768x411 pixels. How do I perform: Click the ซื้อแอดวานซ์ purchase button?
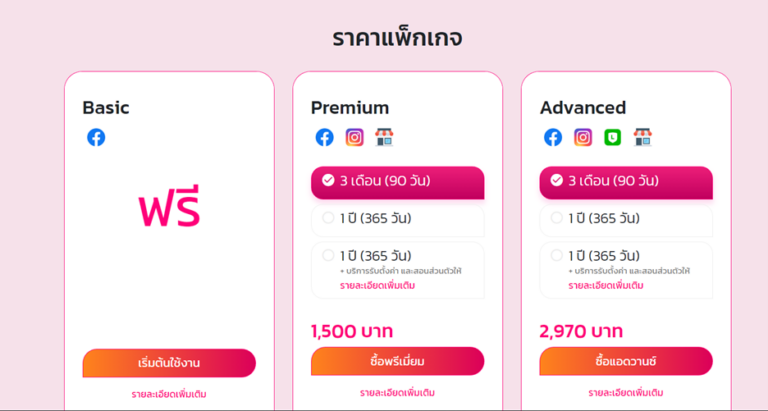coord(626,361)
